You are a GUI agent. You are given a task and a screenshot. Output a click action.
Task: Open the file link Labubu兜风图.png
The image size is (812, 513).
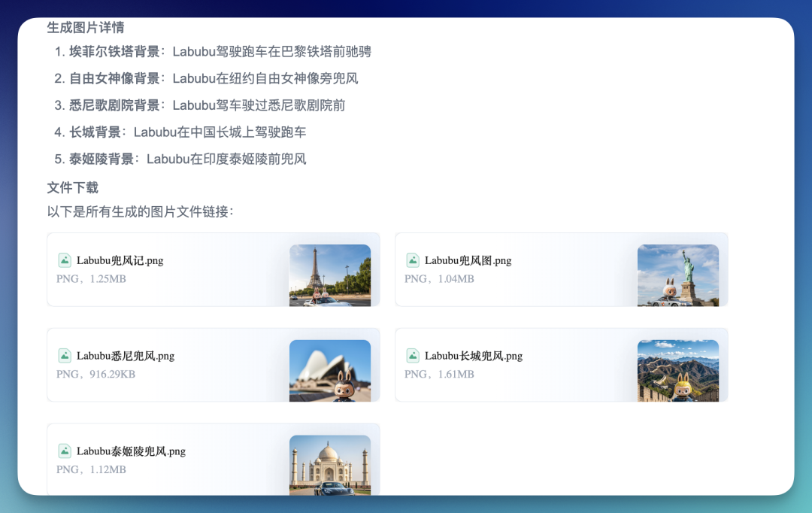point(468,260)
